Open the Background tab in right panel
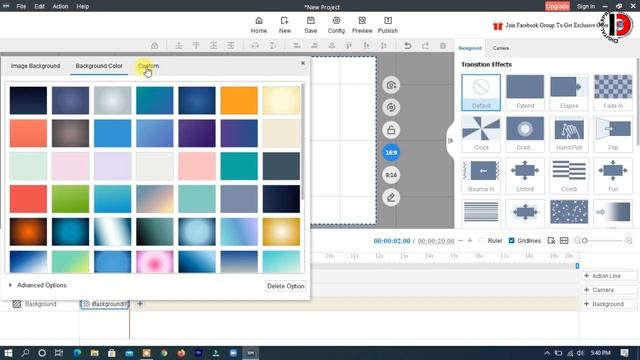The width and height of the screenshot is (640, 360). 470,48
